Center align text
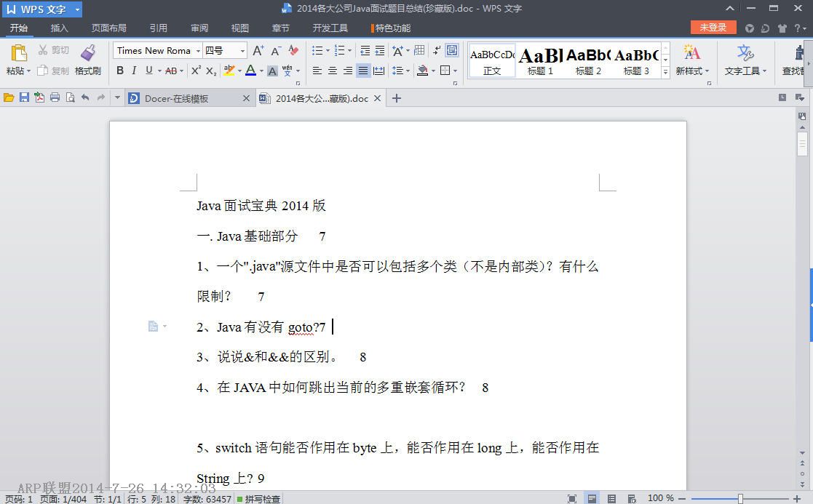 [x=333, y=71]
